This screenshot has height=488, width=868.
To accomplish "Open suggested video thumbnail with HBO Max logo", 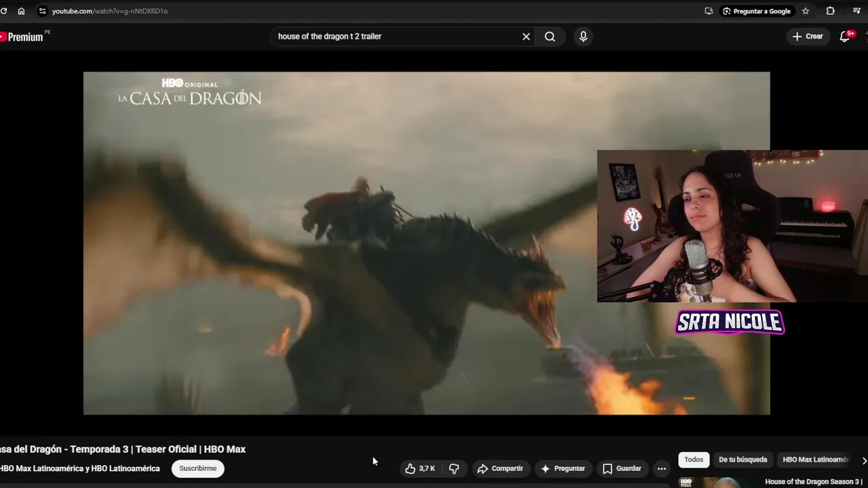I will click(718, 483).
